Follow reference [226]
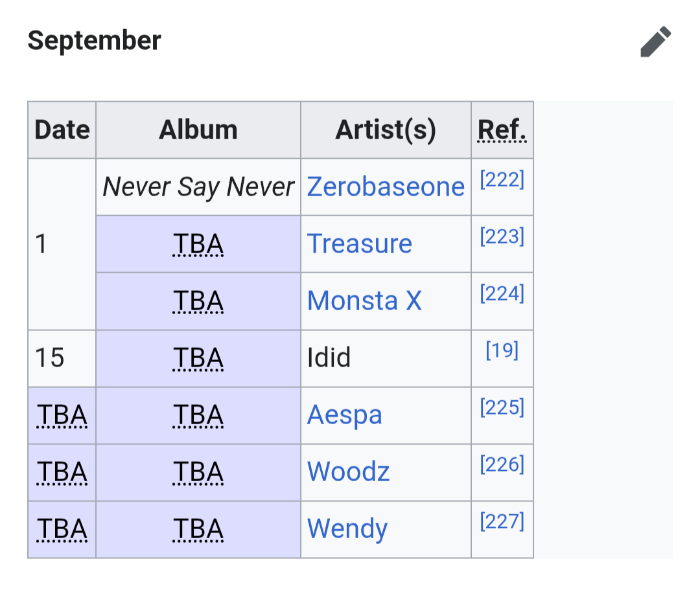Screen dimensions: 700x601 [502, 464]
